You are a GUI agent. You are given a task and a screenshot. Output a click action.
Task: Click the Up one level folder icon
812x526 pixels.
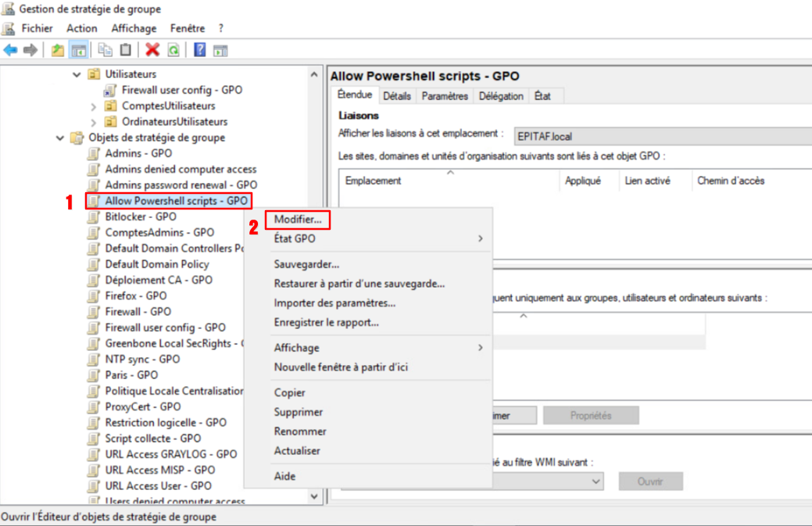point(58,50)
